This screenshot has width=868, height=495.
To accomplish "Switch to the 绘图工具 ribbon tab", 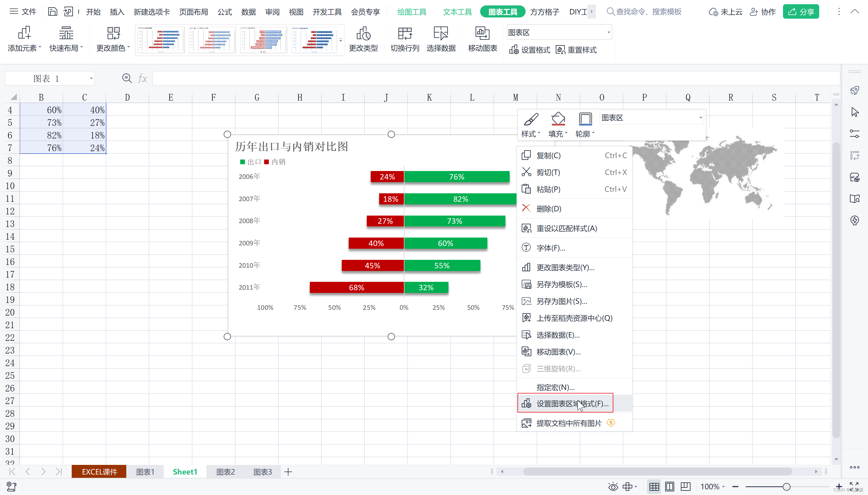I will pyautogui.click(x=412, y=12).
